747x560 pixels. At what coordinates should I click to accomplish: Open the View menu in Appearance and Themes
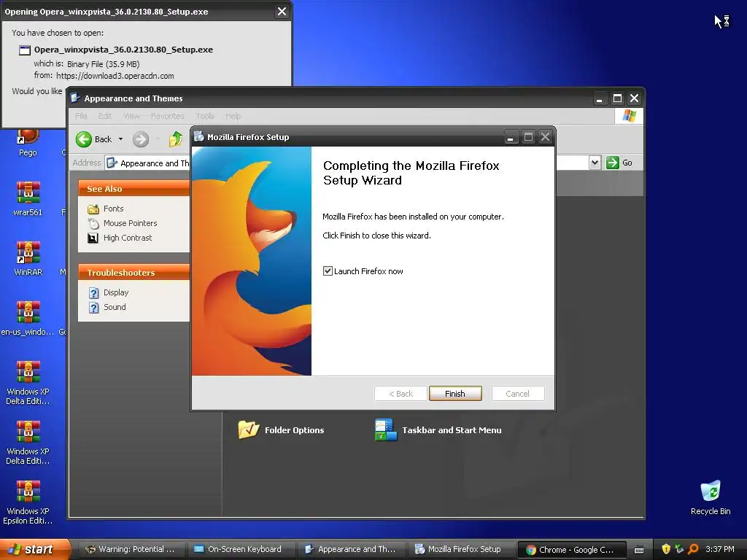(131, 116)
